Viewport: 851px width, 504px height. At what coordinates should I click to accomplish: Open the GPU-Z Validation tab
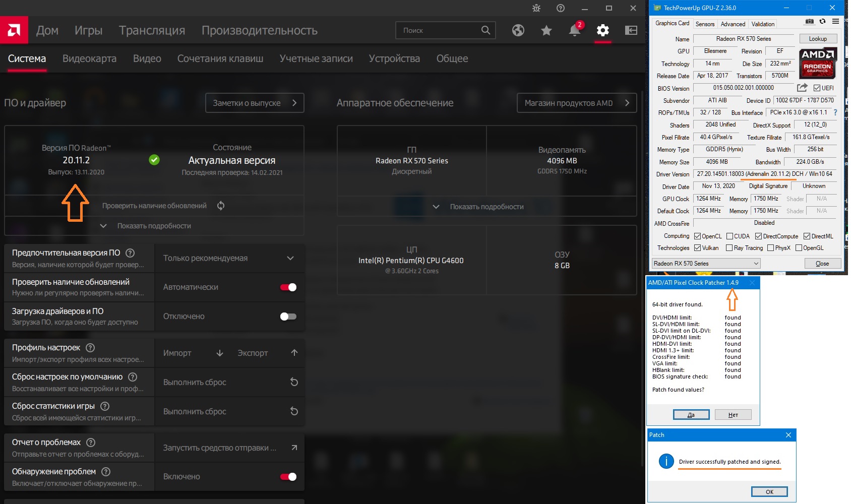[x=763, y=24]
